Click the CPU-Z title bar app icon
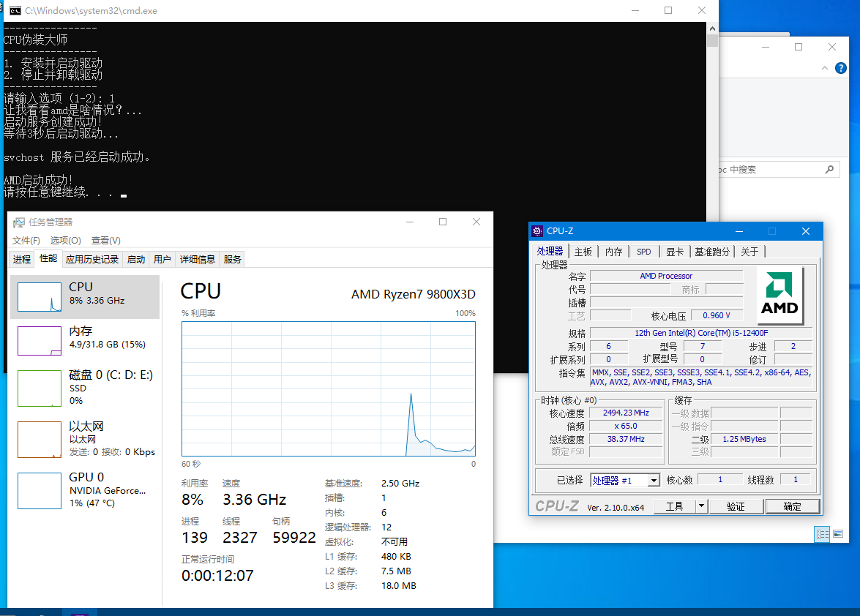This screenshot has width=860, height=616. (x=537, y=231)
